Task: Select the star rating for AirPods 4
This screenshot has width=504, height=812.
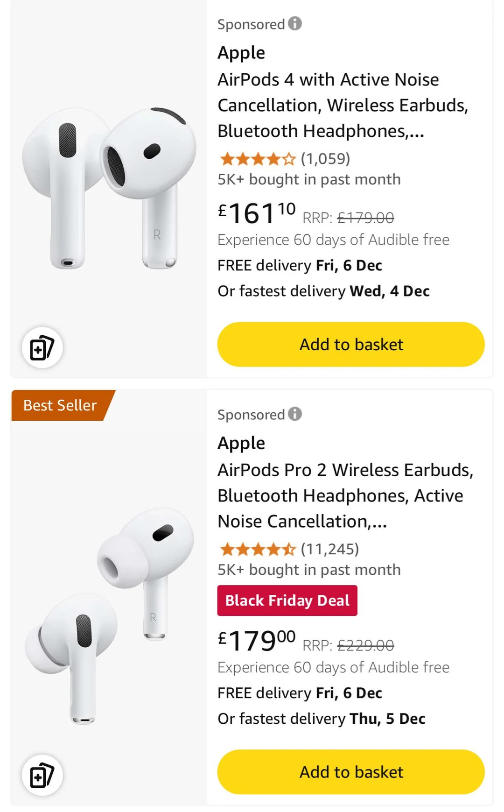Action: point(256,159)
